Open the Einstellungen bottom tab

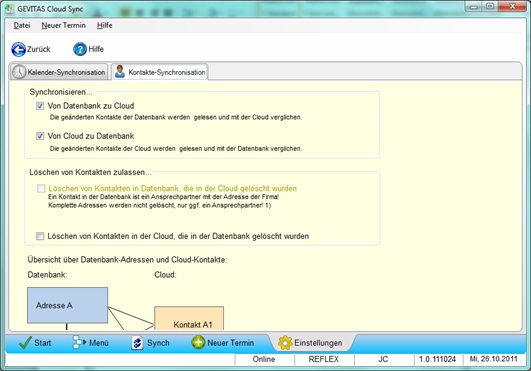coord(311,343)
